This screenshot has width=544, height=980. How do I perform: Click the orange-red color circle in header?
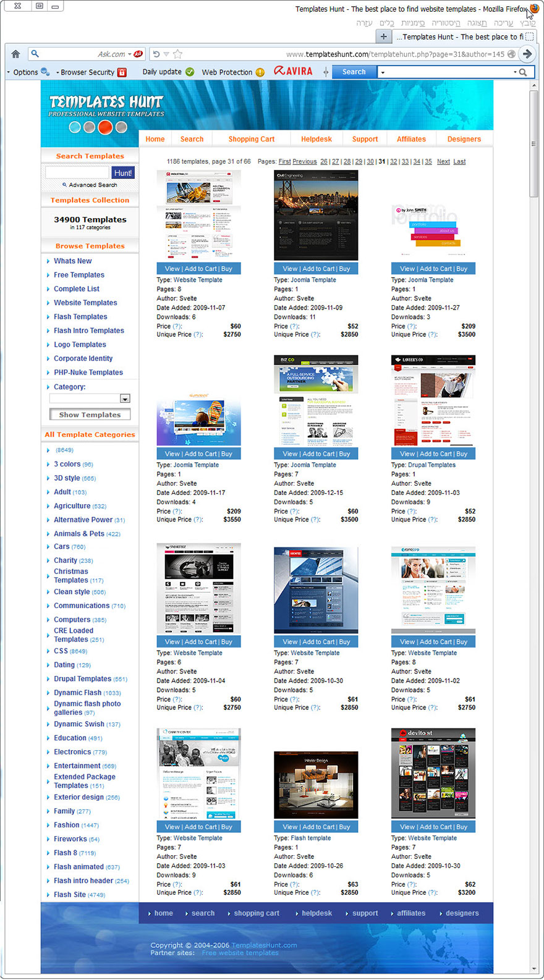(x=105, y=127)
